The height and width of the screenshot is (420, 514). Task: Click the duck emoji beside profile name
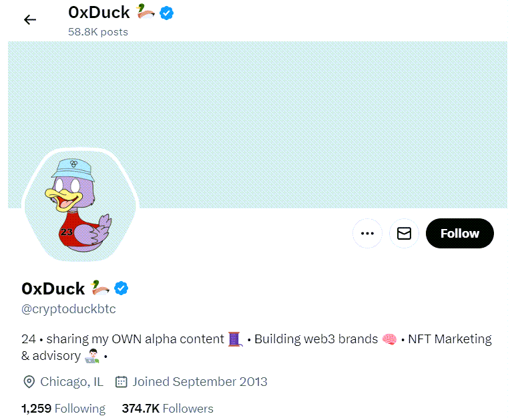point(99,288)
